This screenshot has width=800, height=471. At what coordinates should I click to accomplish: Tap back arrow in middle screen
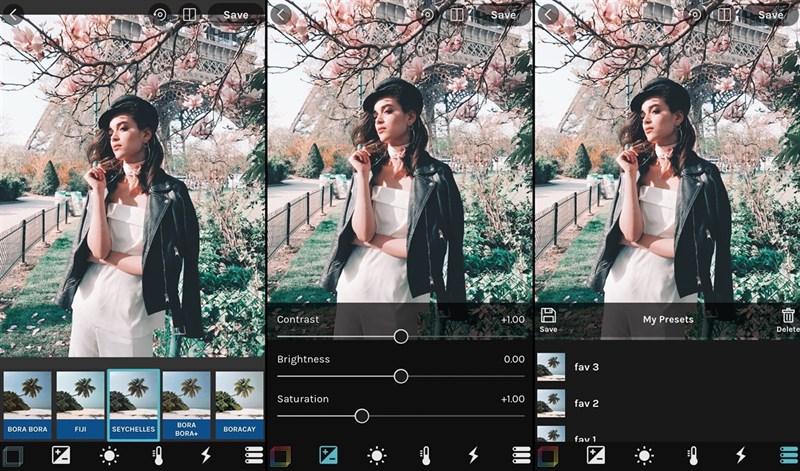pyautogui.click(x=281, y=15)
